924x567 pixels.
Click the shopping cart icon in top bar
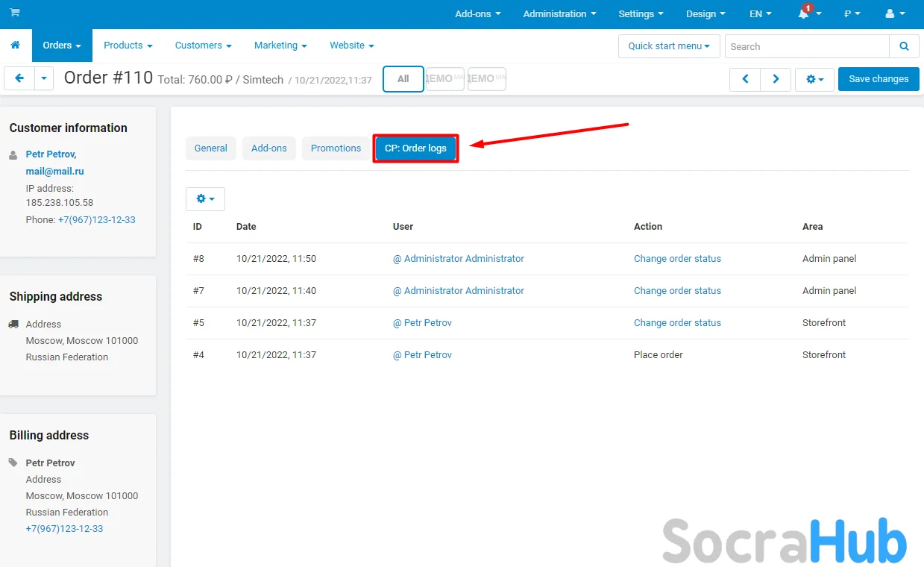point(15,13)
